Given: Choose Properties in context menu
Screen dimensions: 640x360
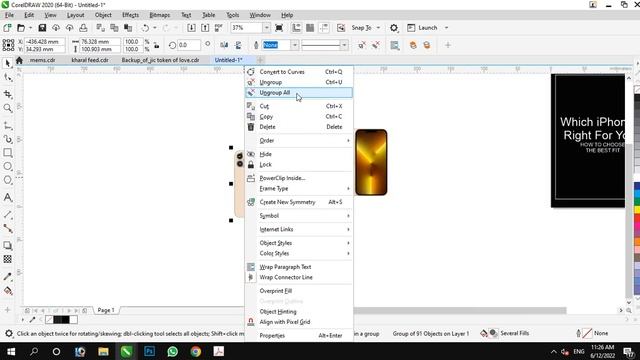Looking at the screenshot, I should (x=299, y=336).
